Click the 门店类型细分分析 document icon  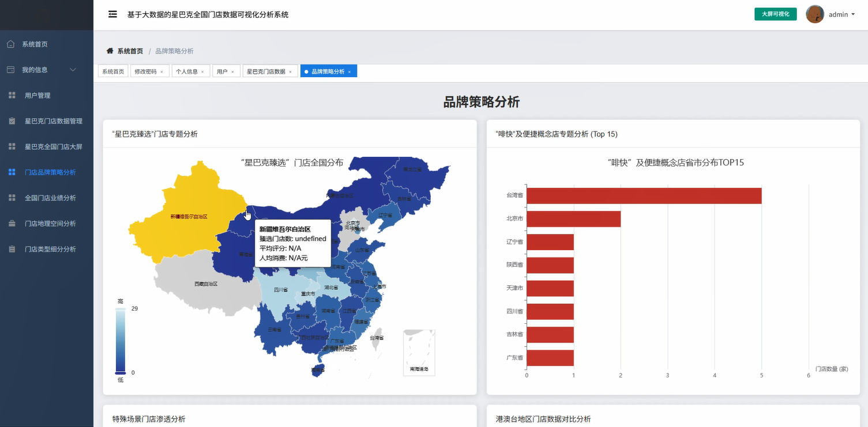tap(12, 248)
